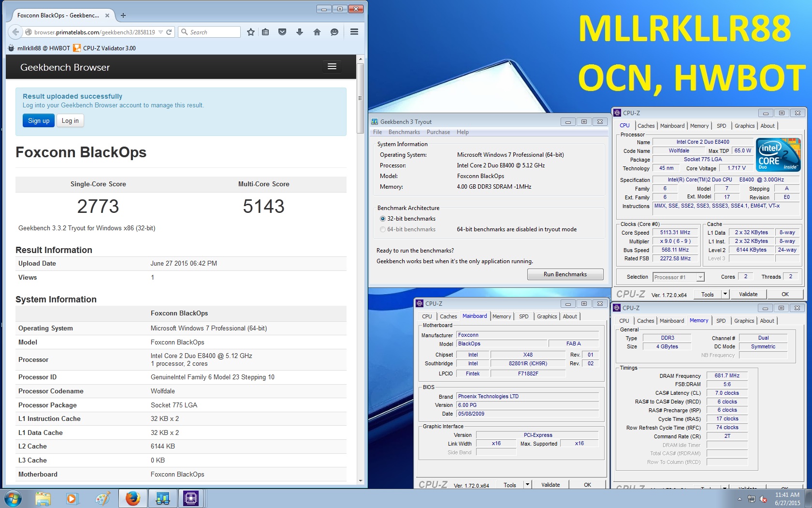Image resolution: width=812 pixels, height=508 pixels.
Task: Open the Firefox downloads arrow
Action: coord(299,32)
